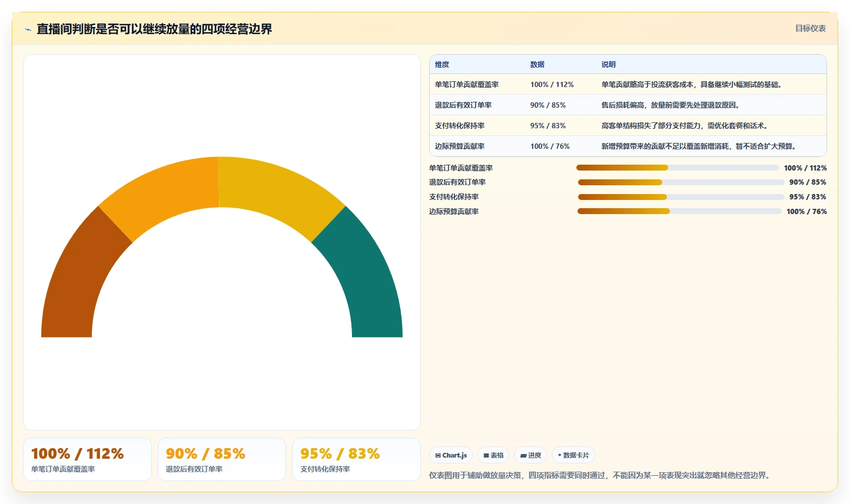850x504 pixels.
Task: Click the 100% / 76% value beside progress bar
Action: [806, 212]
